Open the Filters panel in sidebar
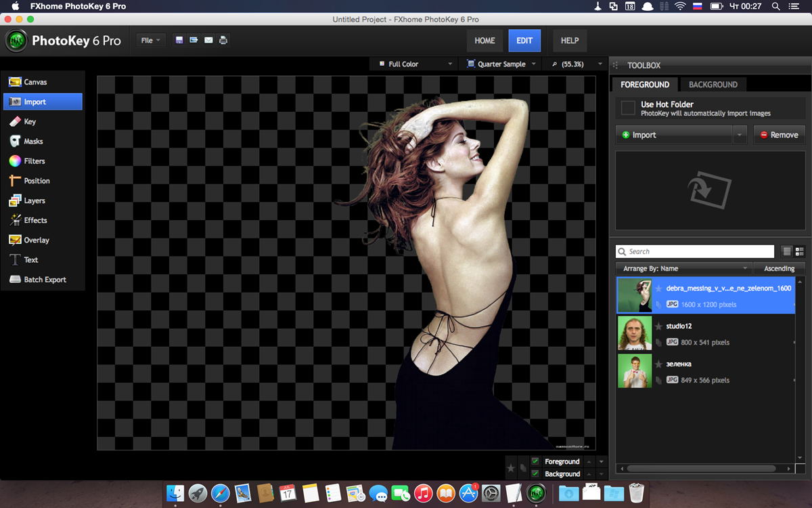The width and height of the screenshot is (812, 508). [34, 161]
